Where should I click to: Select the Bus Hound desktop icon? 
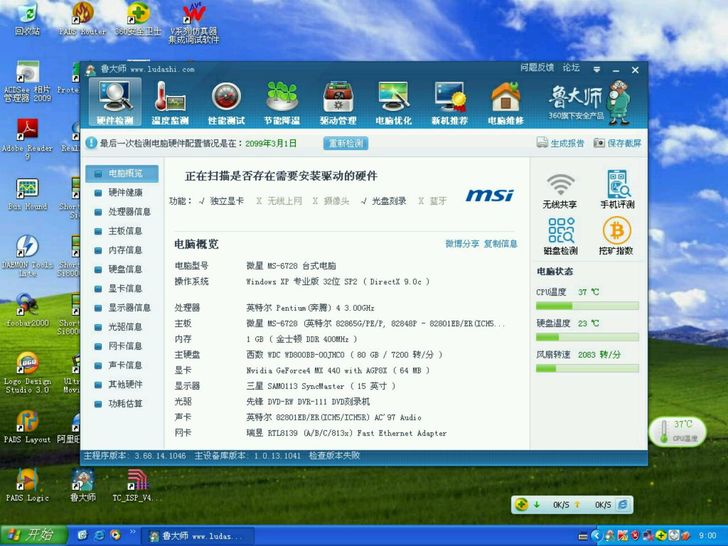coord(27,195)
